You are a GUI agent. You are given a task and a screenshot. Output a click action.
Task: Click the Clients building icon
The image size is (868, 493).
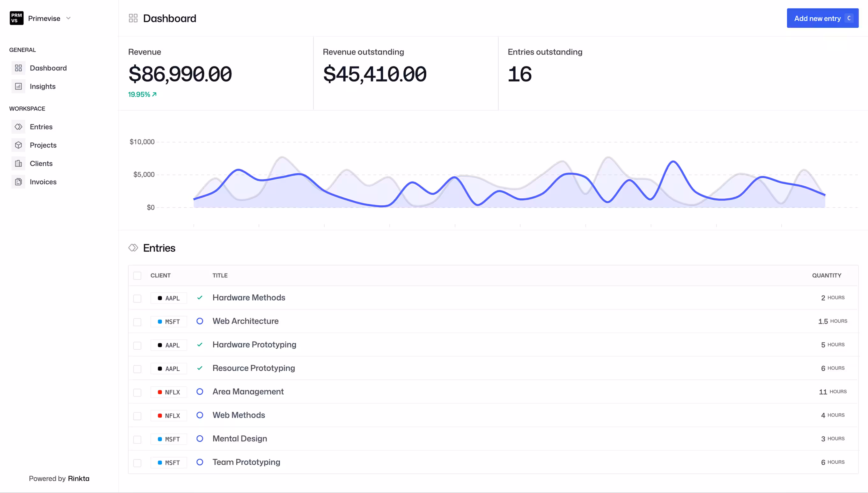pyautogui.click(x=18, y=164)
